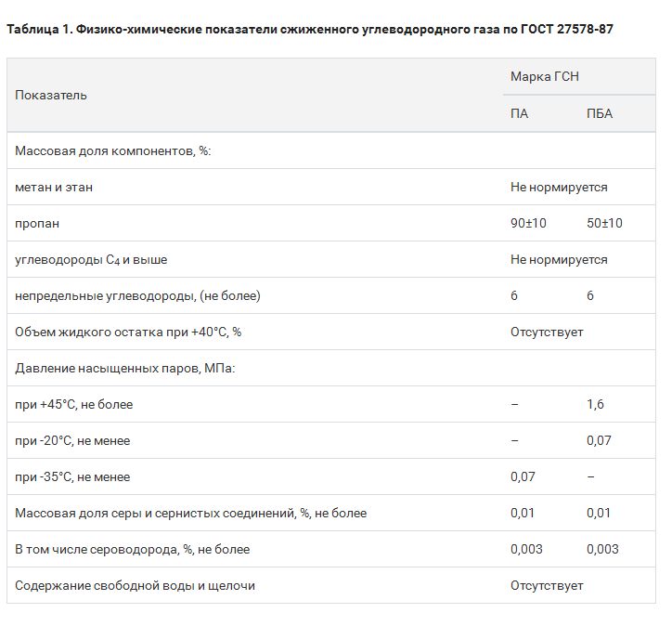The height and width of the screenshot is (639, 672).
Task: Click the "непредельные углеводороды" row label
Action: tap(137, 295)
